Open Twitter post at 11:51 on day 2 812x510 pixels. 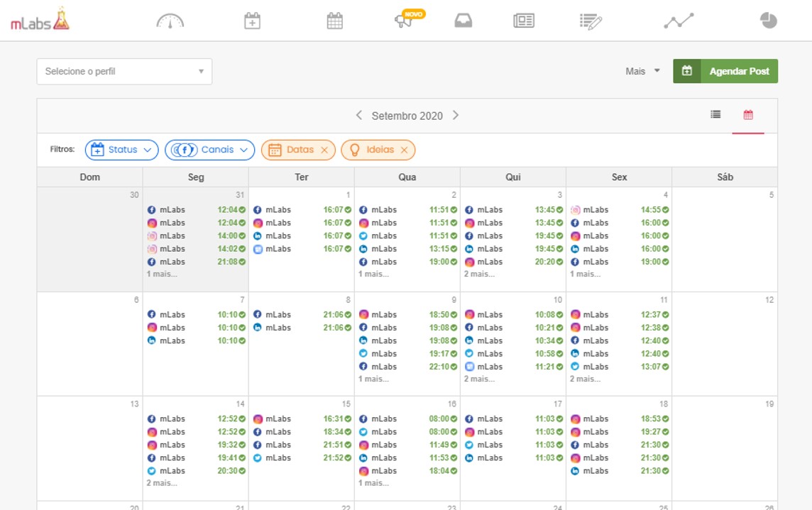pos(407,235)
